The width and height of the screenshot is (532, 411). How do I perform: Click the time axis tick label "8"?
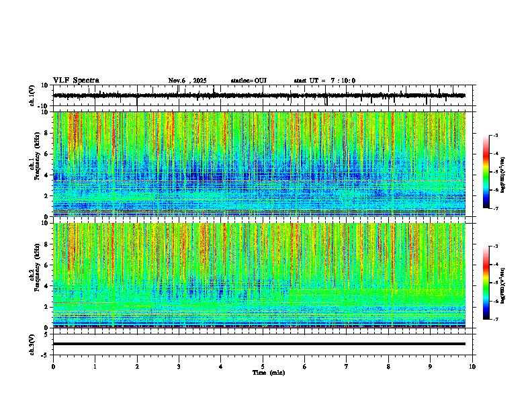[388, 367]
